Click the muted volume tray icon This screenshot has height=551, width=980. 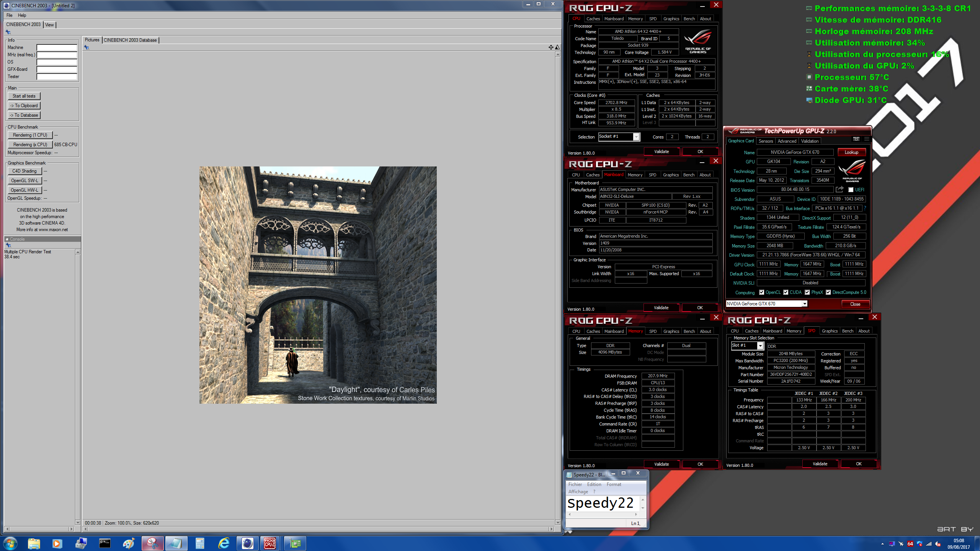[x=938, y=544]
